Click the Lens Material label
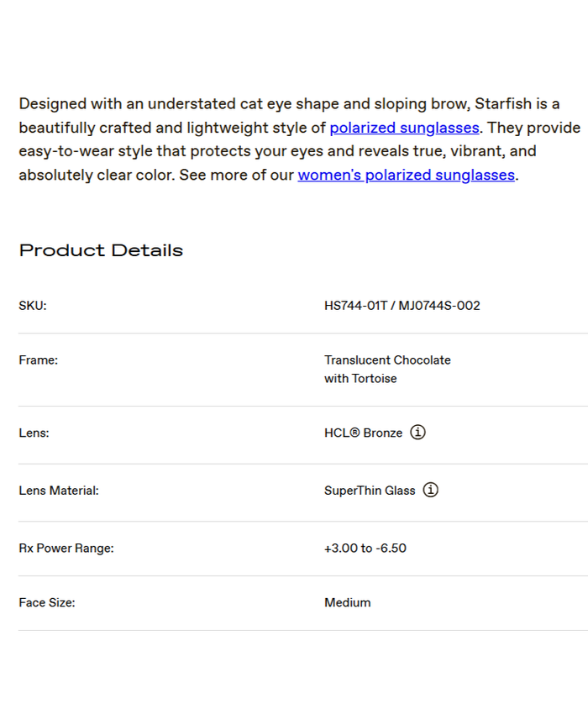588x714 pixels. [x=59, y=491]
